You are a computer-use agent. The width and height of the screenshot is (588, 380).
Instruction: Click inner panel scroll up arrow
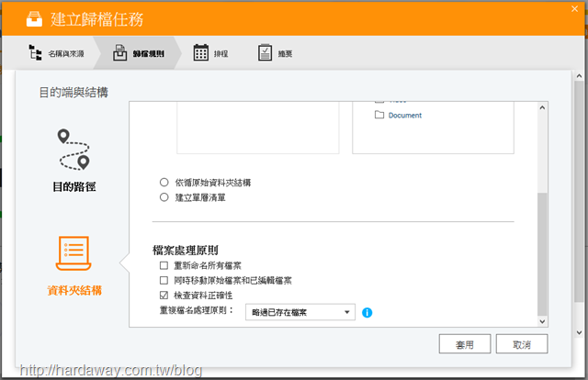[x=542, y=108]
